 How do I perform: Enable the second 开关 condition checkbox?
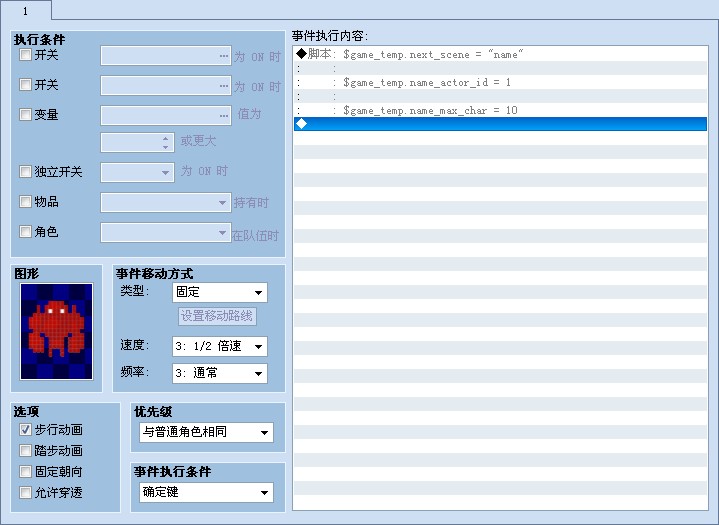(x=25, y=85)
